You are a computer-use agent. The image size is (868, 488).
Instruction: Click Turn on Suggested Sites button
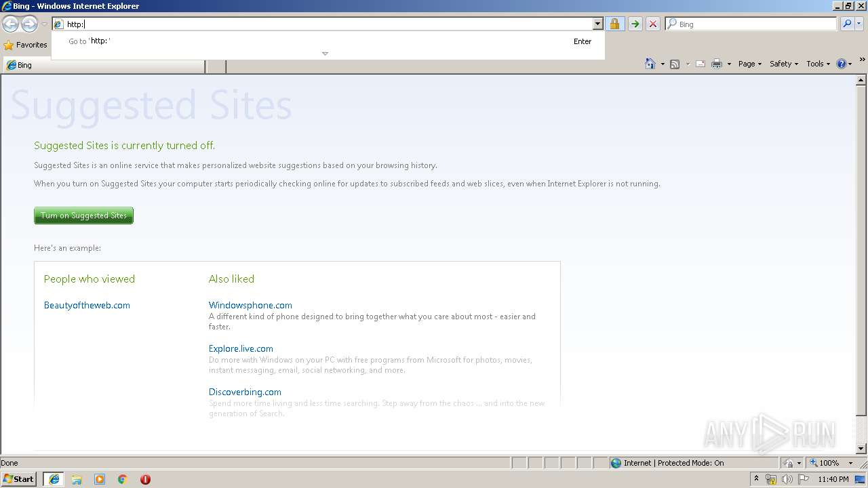click(83, 216)
